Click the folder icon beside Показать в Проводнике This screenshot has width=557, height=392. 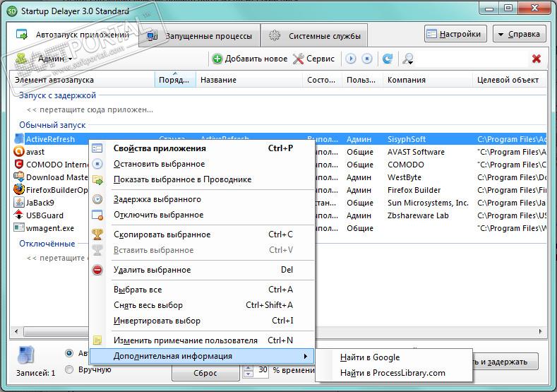click(x=97, y=179)
